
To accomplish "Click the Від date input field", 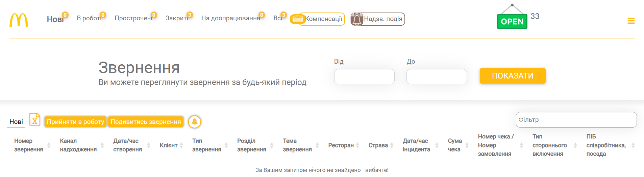I will click(x=364, y=77).
